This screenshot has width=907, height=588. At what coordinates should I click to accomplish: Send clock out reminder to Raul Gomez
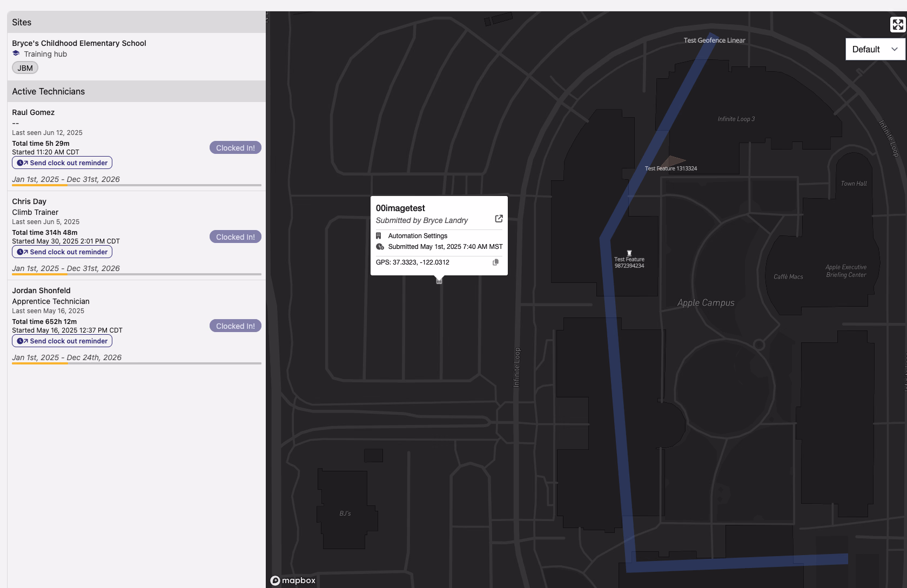tap(62, 163)
